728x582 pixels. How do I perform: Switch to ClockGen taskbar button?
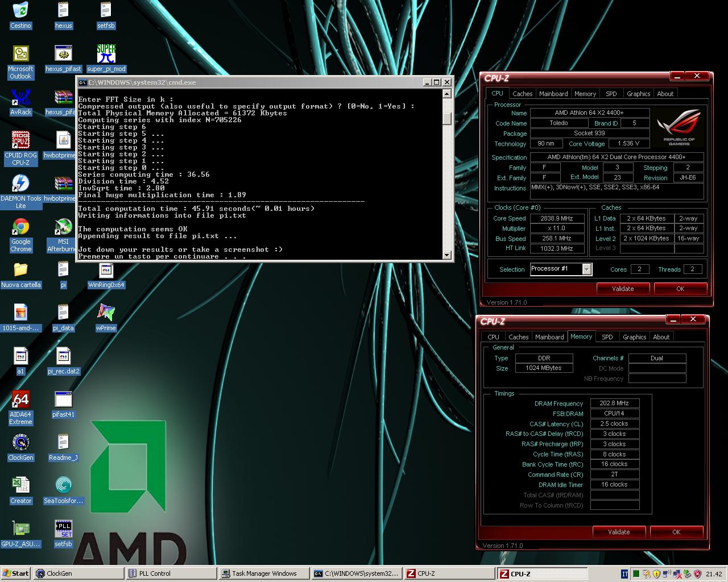pos(78,573)
